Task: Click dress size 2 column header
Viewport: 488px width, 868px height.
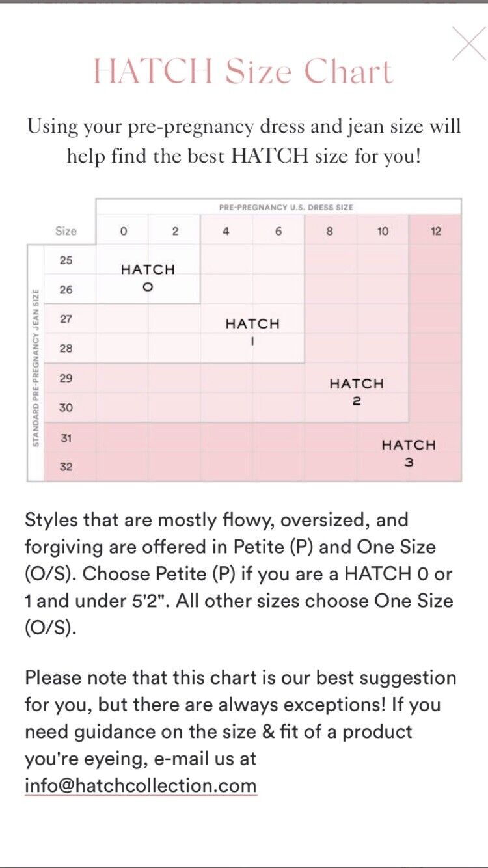Action: point(175,231)
